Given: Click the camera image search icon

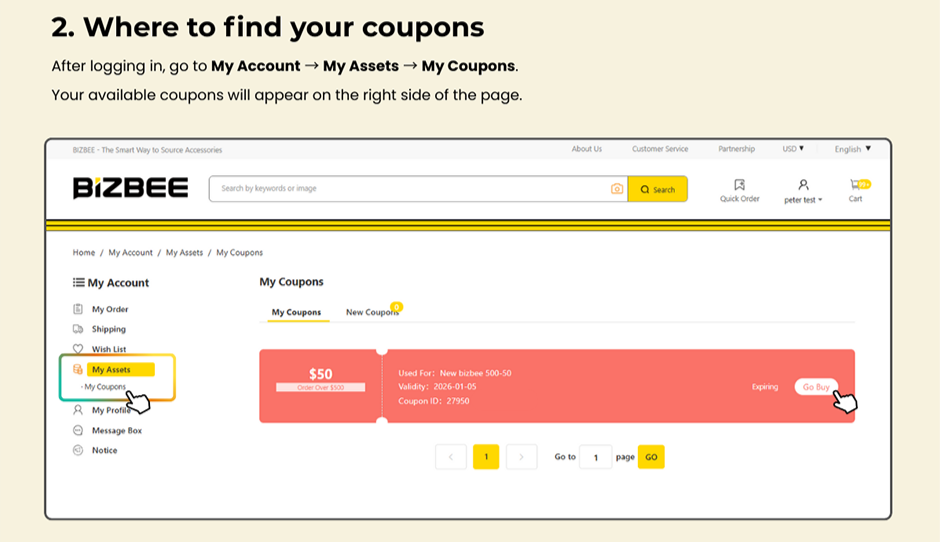Looking at the screenshot, I should tap(617, 189).
